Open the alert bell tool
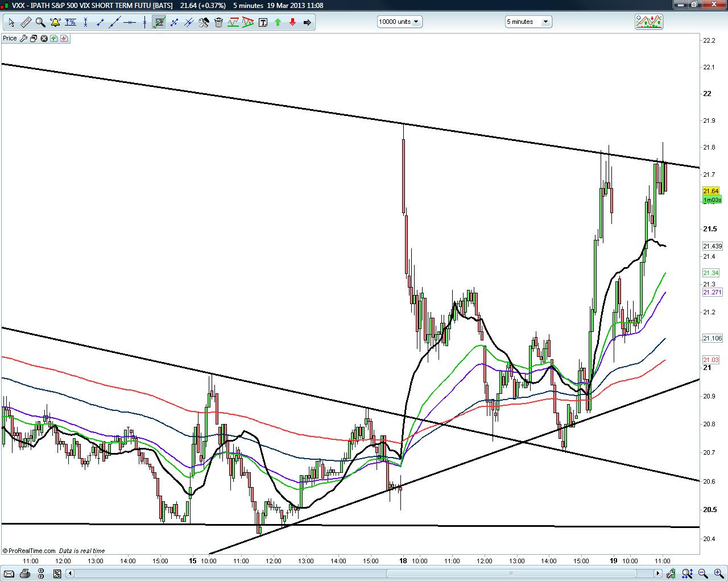Viewport: 728px width, 582px height. click(55, 23)
